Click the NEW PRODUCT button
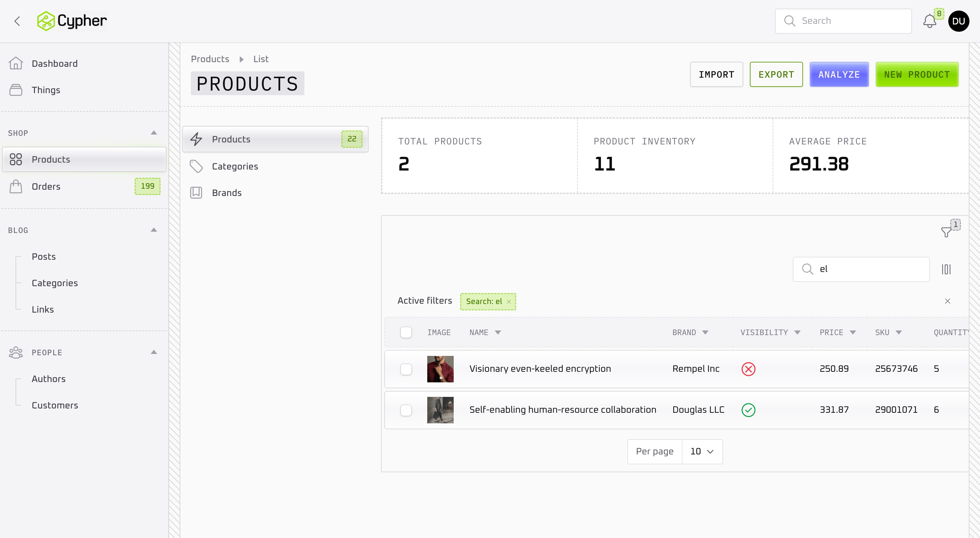The image size is (980, 538). click(x=917, y=74)
